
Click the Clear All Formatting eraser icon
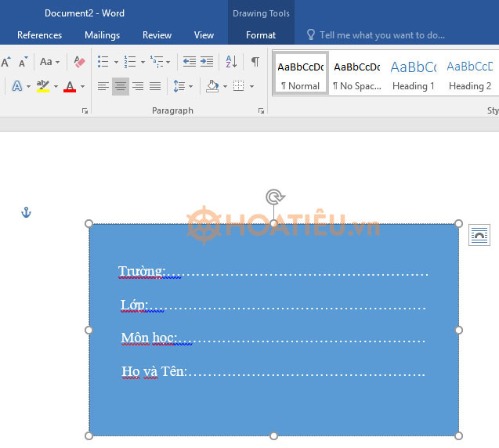[79, 61]
